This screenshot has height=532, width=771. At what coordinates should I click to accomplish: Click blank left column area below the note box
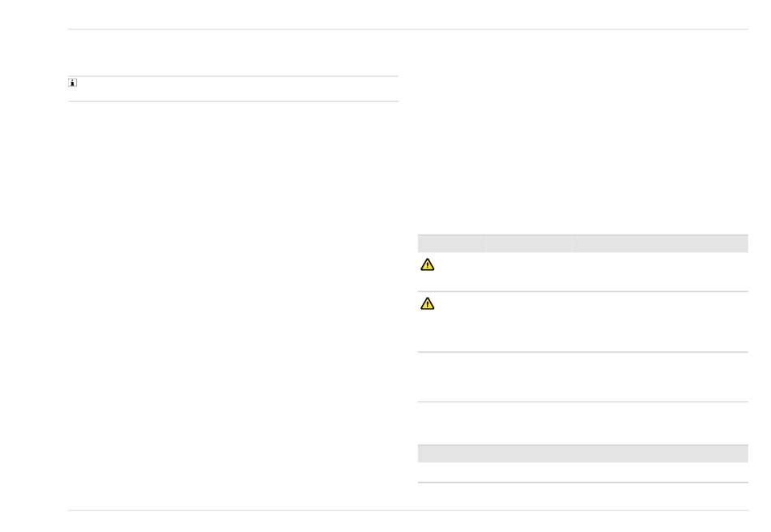233,305
